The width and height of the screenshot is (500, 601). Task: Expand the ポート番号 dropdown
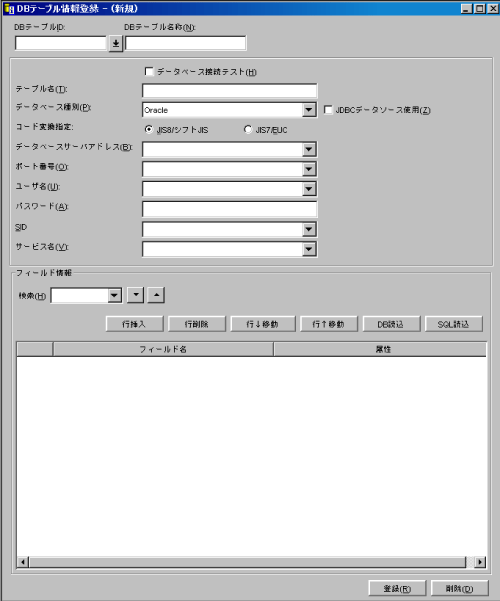pyautogui.click(x=309, y=169)
